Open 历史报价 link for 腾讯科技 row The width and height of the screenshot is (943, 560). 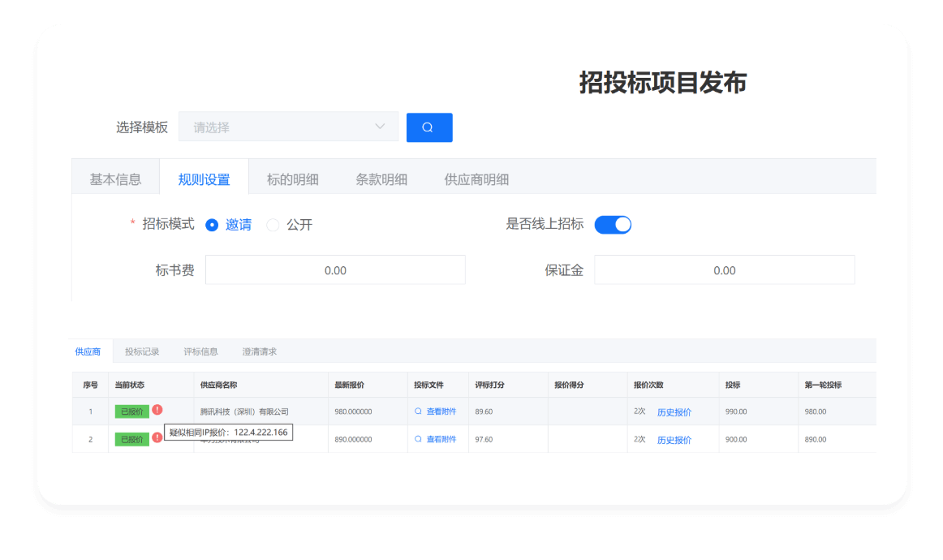tap(675, 411)
